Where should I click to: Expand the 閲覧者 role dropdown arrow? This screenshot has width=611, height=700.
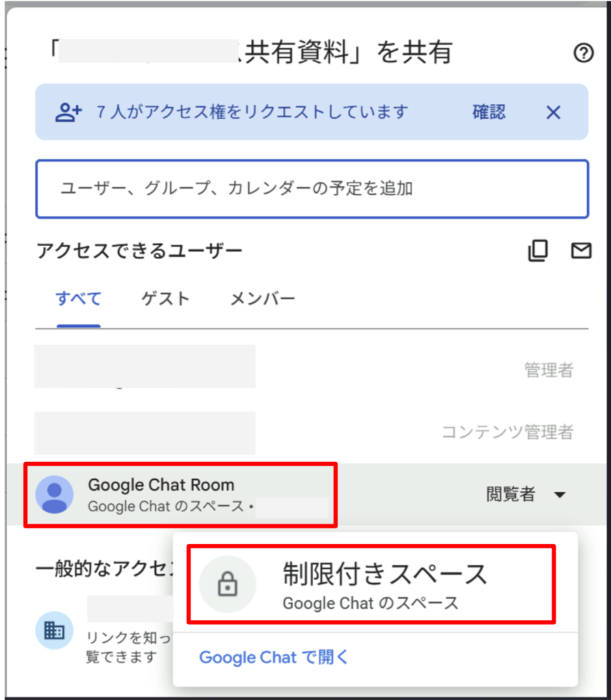tap(560, 495)
